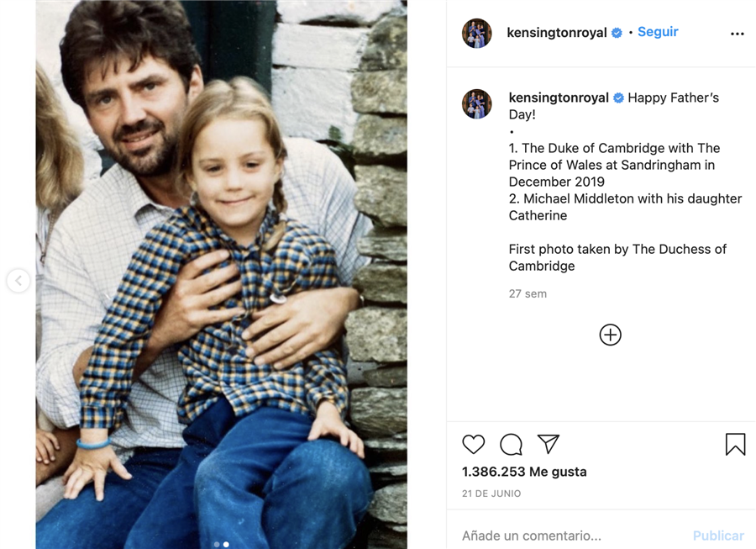Click the profile avatar beside the caption
The height and width of the screenshot is (549, 756).
point(476,103)
